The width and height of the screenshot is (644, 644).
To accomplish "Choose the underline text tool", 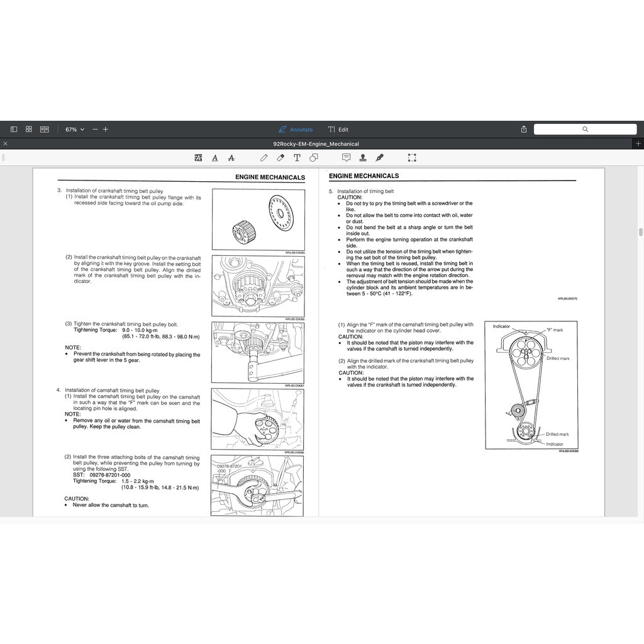I will click(215, 158).
